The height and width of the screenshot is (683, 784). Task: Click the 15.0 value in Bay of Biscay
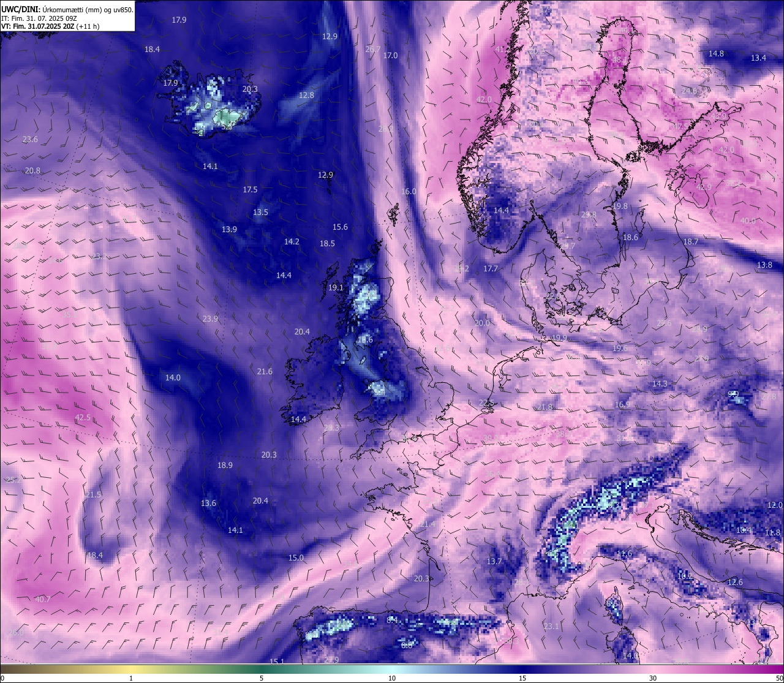[x=296, y=558]
